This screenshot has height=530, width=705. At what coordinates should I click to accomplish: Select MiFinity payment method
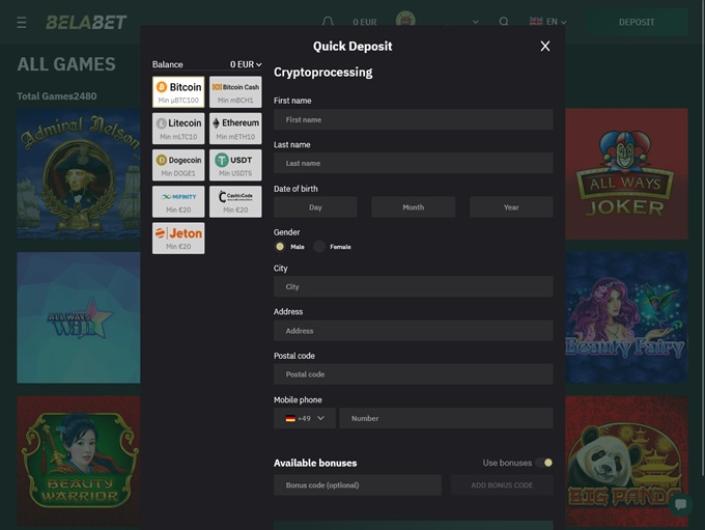pos(178,202)
